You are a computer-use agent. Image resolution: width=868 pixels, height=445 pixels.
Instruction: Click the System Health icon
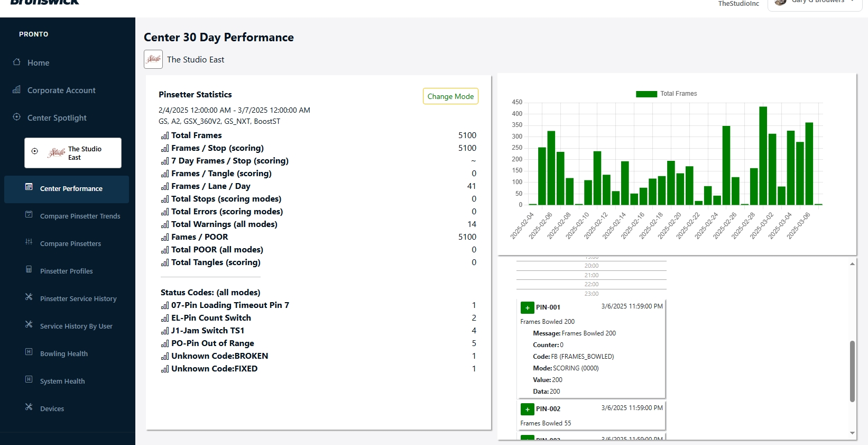tap(29, 379)
